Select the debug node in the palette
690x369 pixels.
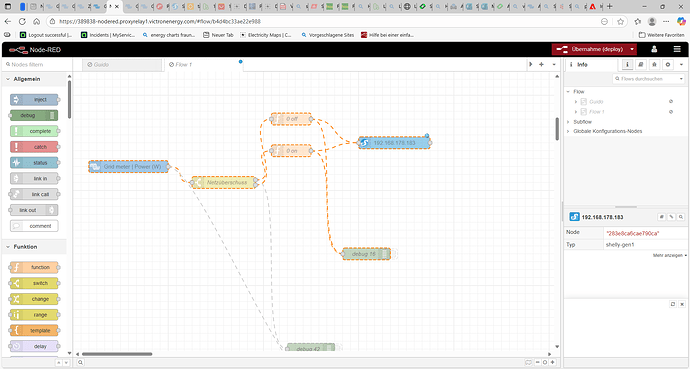[x=34, y=116]
